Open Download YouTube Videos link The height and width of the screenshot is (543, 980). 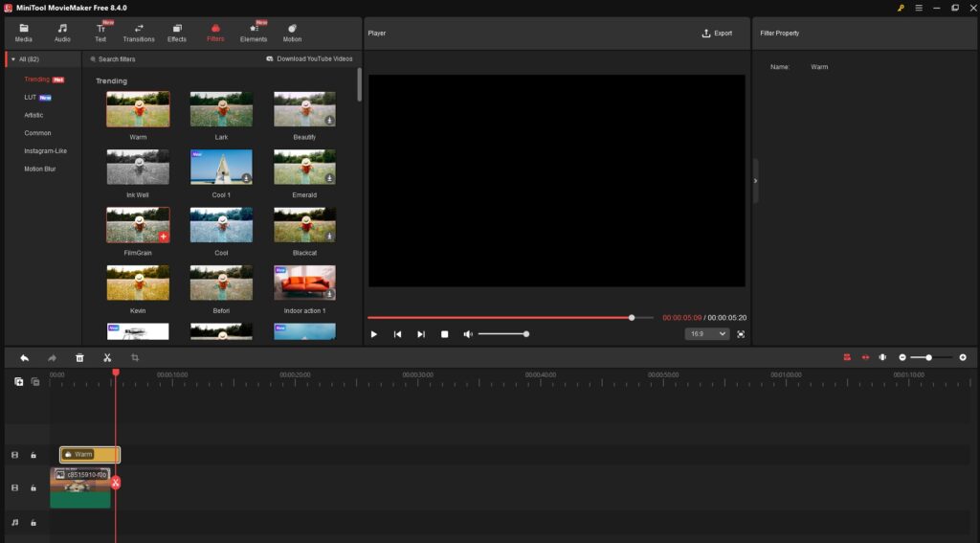pos(309,58)
